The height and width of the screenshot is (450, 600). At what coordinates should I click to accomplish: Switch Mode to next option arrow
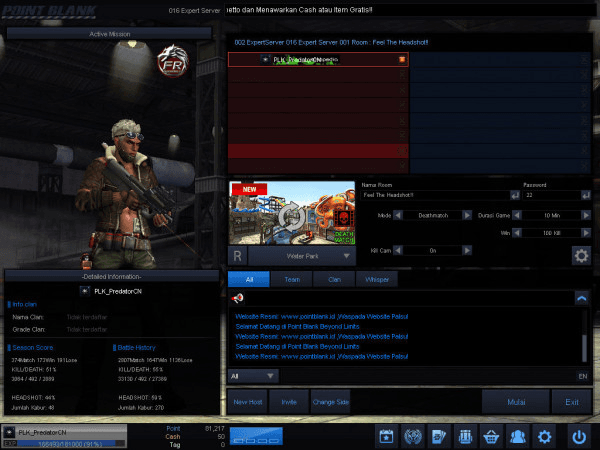pyautogui.click(x=468, y=214)
